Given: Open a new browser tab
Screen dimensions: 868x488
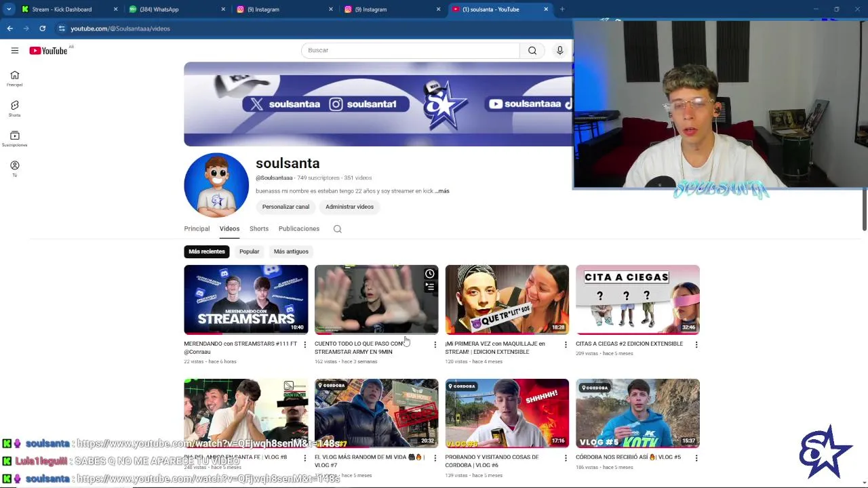Looking at the screenshot, I should point(562,9).
